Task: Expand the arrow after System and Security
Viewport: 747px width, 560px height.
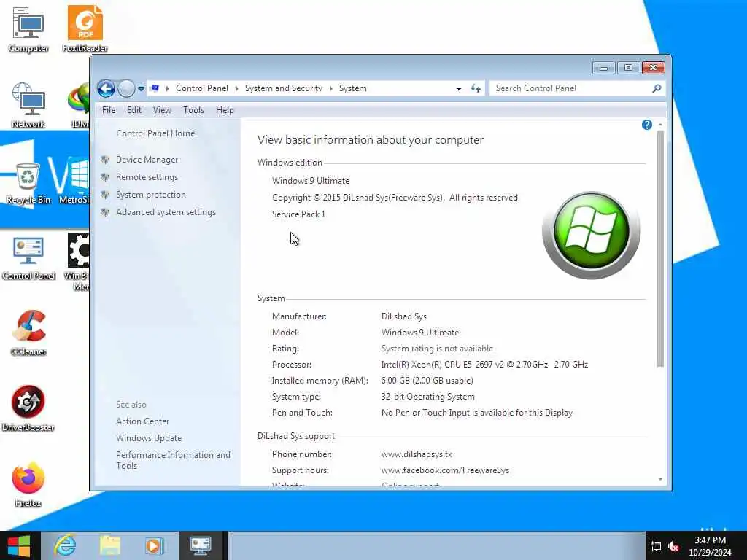Action: click(330, 88)
